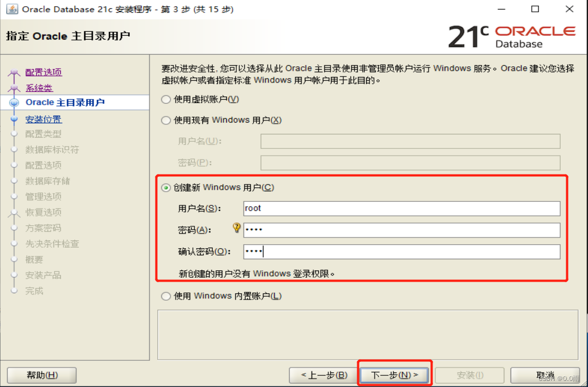This screenshot has height=387, width=588.
Task: Select the Oracle 主目录用户 step
Action: coord(65,103)
